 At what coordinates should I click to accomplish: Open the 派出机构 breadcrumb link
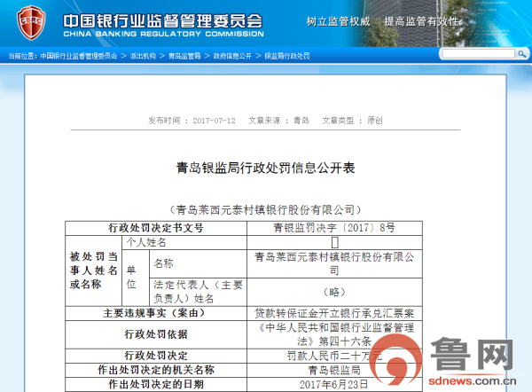[143, 56]
